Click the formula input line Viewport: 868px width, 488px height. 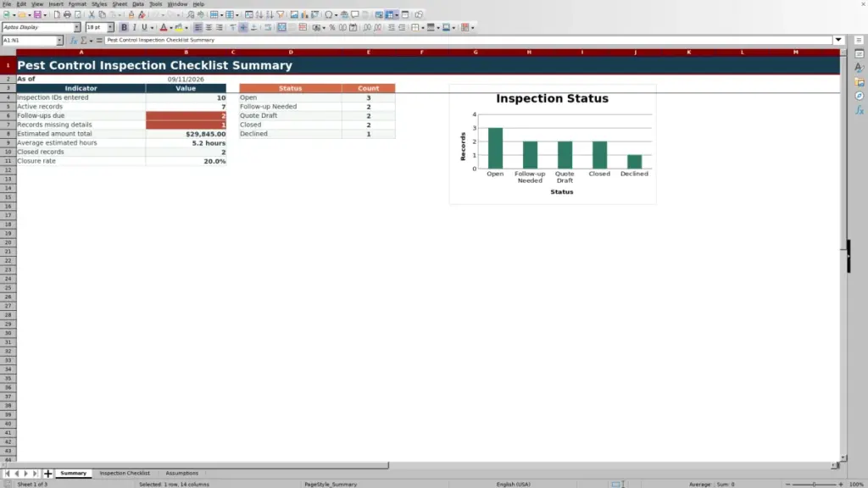[x=468, y=40]
